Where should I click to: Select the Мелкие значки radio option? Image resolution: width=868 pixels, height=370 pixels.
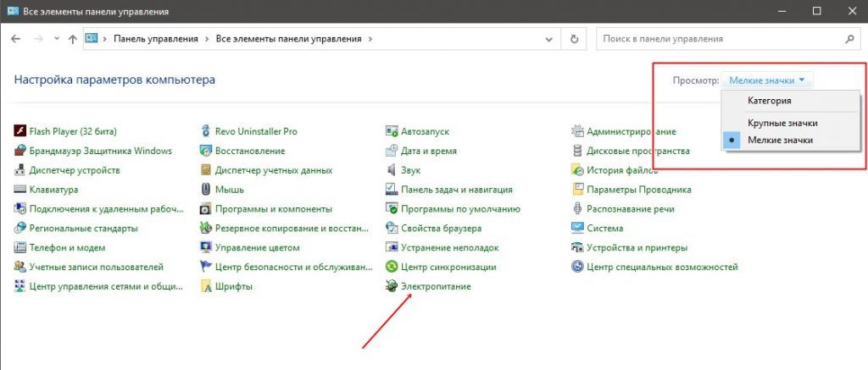pyautogui.click(x=780, y=140)
